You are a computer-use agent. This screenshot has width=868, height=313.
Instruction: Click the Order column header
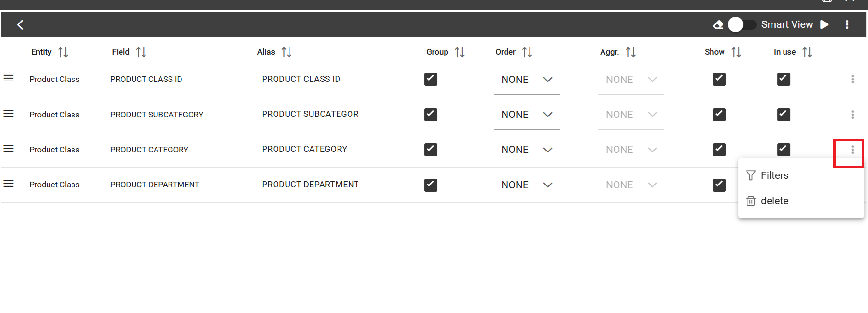(506, 52)
